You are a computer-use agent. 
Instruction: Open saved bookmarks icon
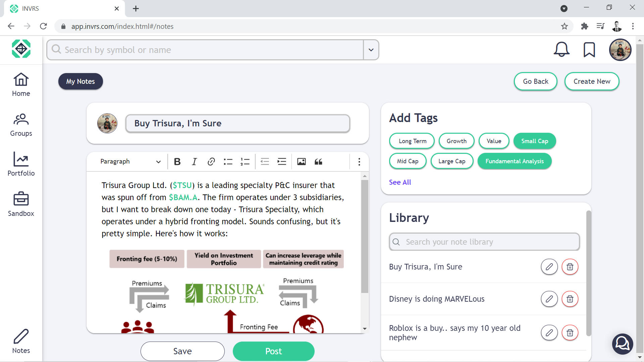click(x=589, y=50)
